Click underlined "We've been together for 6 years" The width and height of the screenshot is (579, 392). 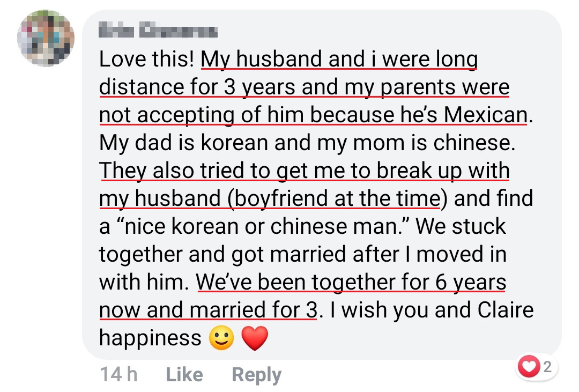(351, 282)
